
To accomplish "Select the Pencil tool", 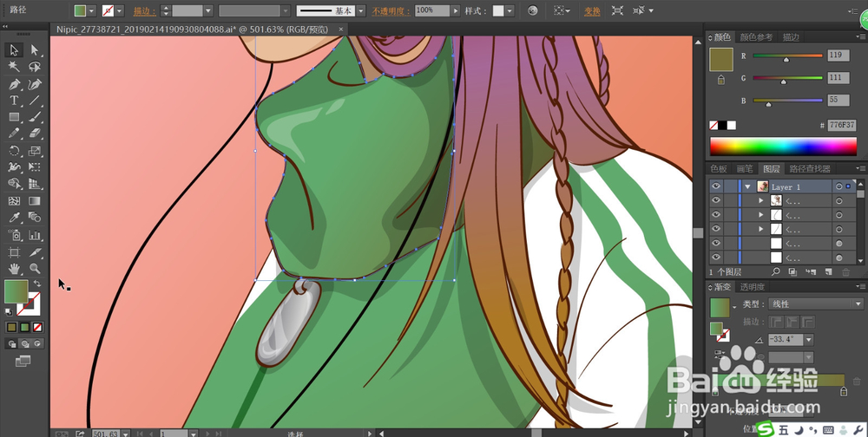I will click(14, 134).
